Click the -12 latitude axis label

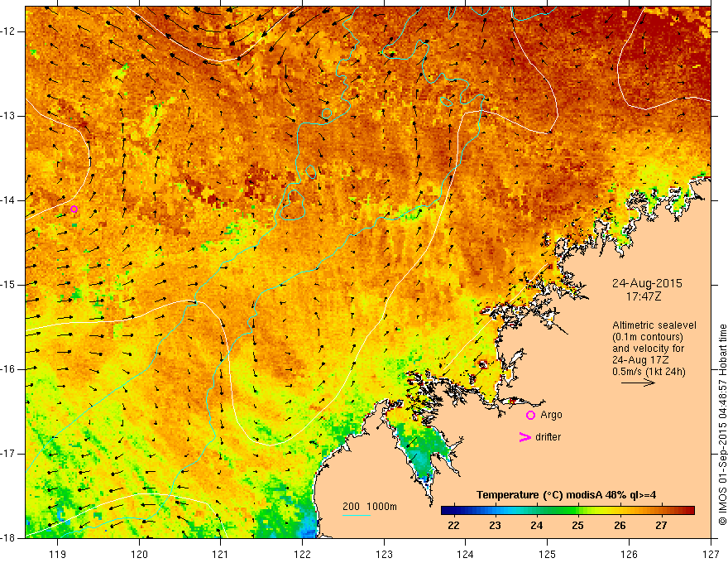(9, 31)
